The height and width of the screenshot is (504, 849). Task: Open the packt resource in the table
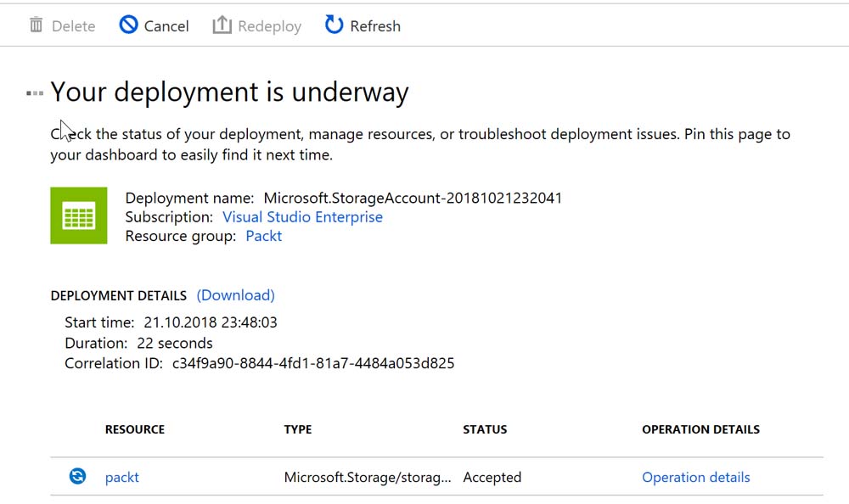tap(122, 478)
